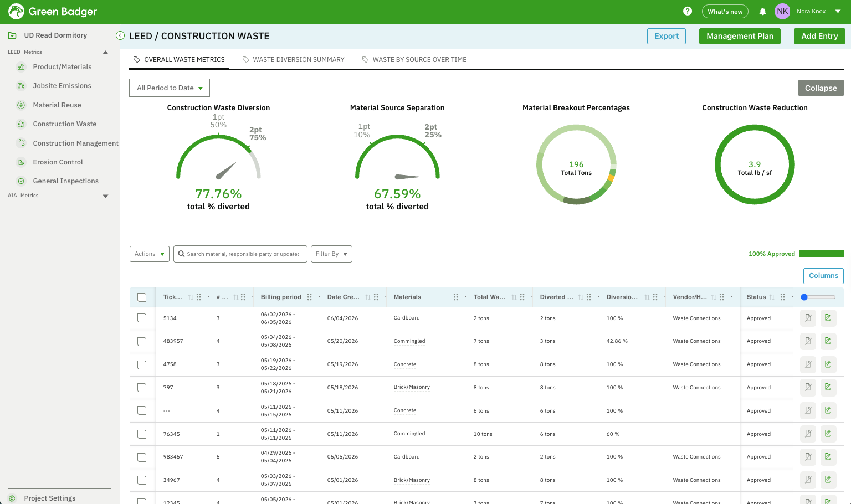Collapse the LEED Metrics sidebar section
The height and width of the screenshot is (504, 851).
pyautogui.click(x=105, y=53)
